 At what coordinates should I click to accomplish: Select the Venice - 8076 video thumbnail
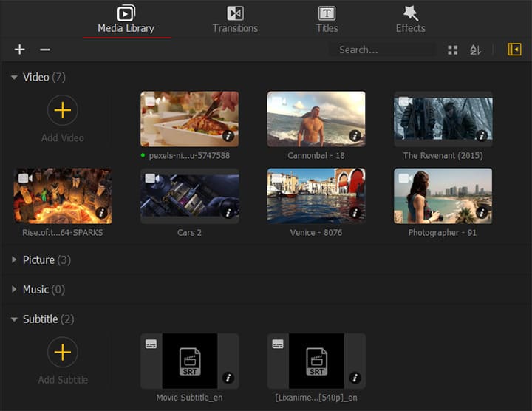coord(316,195)
